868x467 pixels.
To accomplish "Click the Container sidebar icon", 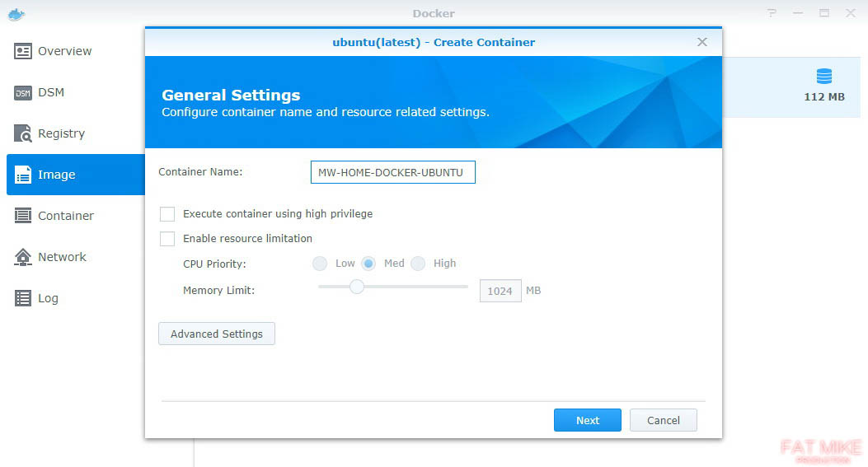I will 23,216.
